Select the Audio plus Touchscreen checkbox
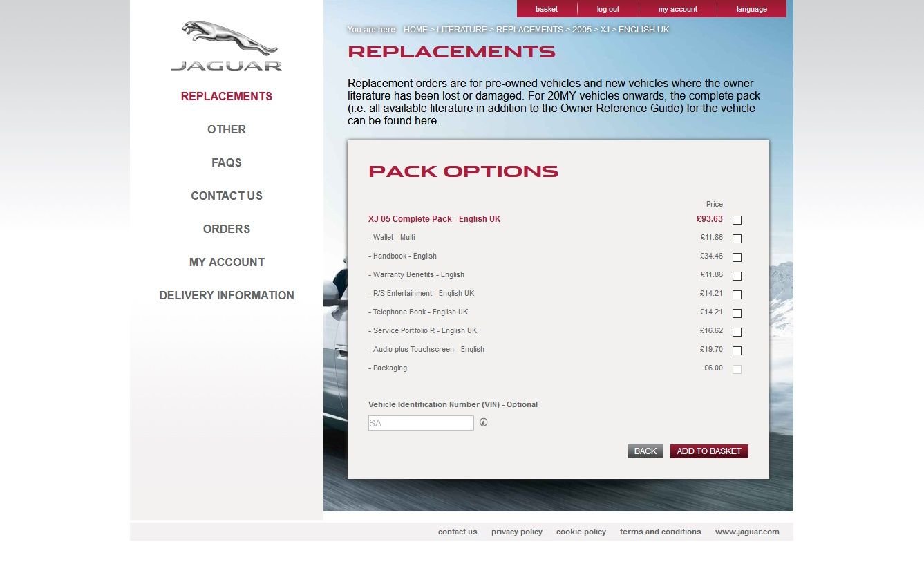Viewport: 924px width, 573px height. point(737,350)
